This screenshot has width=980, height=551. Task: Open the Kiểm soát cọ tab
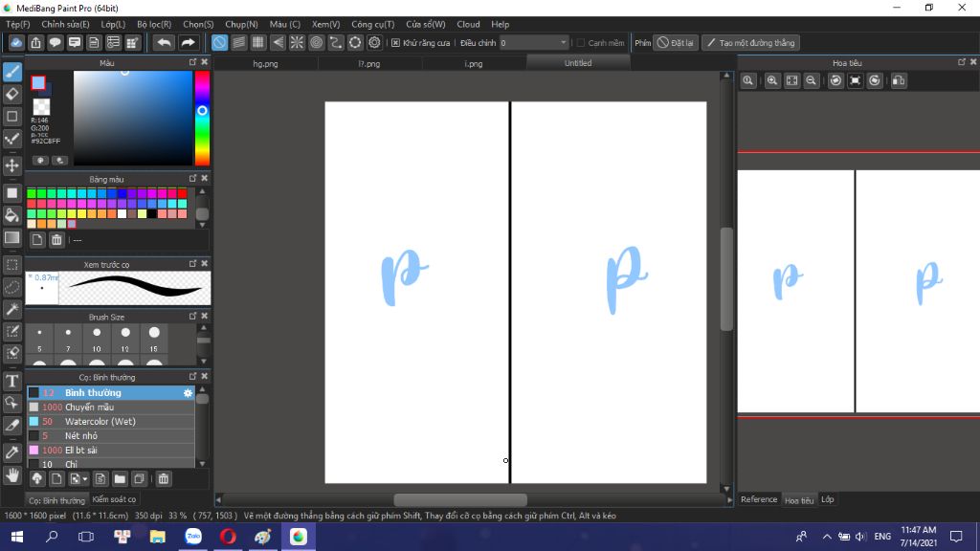coord(114,499)
